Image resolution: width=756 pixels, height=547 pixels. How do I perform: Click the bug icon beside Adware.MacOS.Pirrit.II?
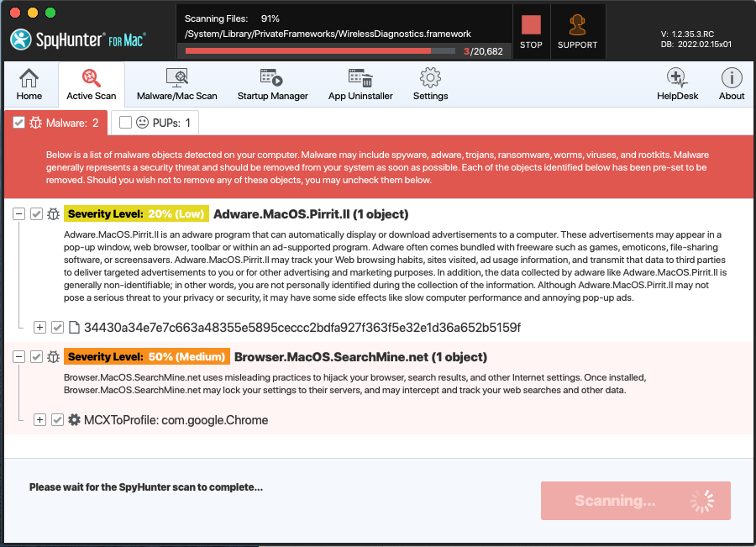click(53, 213)
